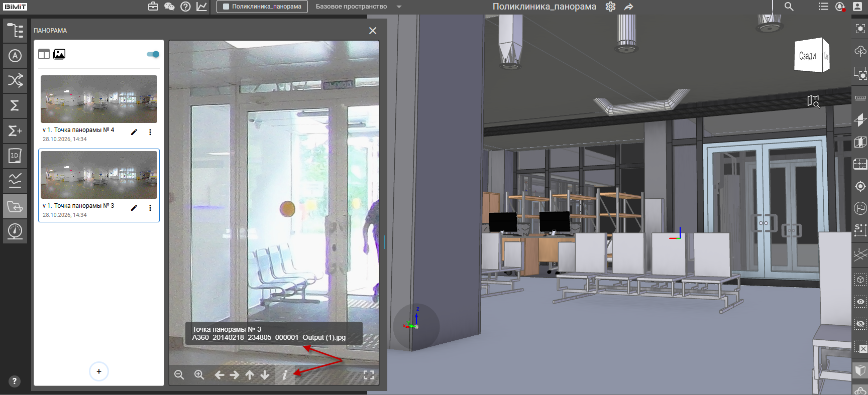
Task: Click the help question mark at bottom left
Action: pos(15,381)
